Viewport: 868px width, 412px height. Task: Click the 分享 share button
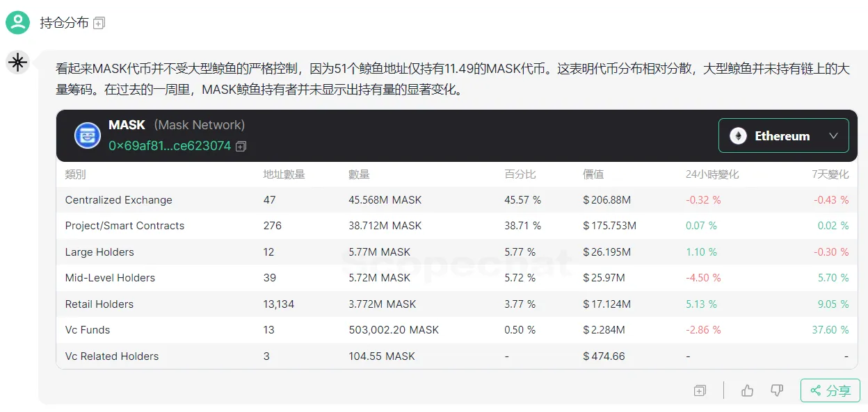830,390
